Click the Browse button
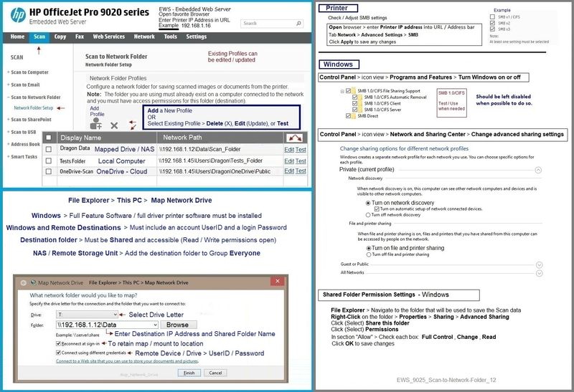The height and width of the screenshot is (392, 574). click(177, 325)
